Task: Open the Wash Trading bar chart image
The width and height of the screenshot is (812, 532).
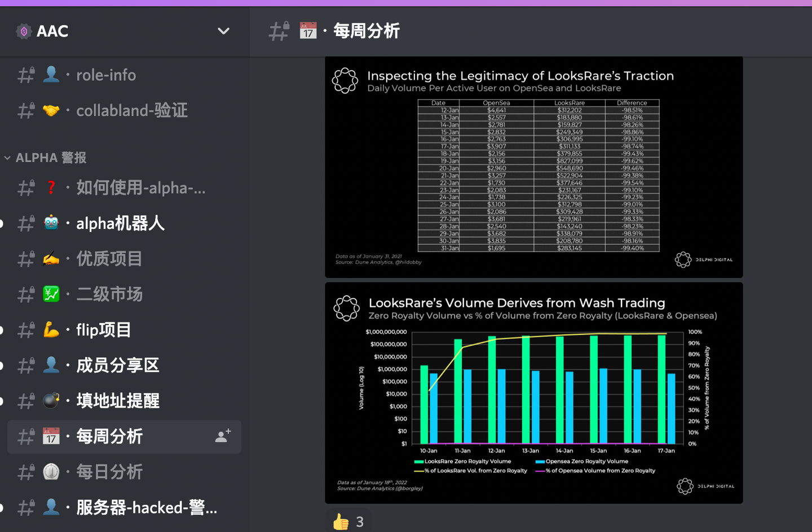Action: 533,393
